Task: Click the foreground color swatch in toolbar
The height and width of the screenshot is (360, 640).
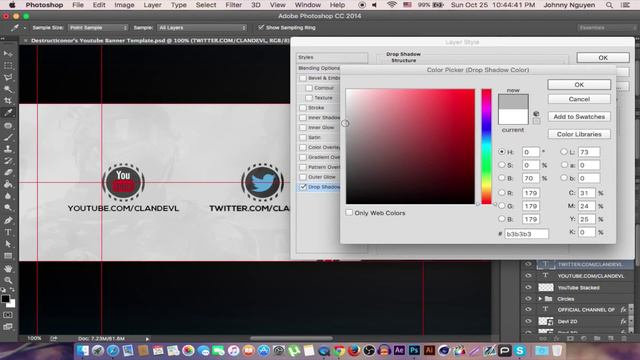Action: (5, 299)
